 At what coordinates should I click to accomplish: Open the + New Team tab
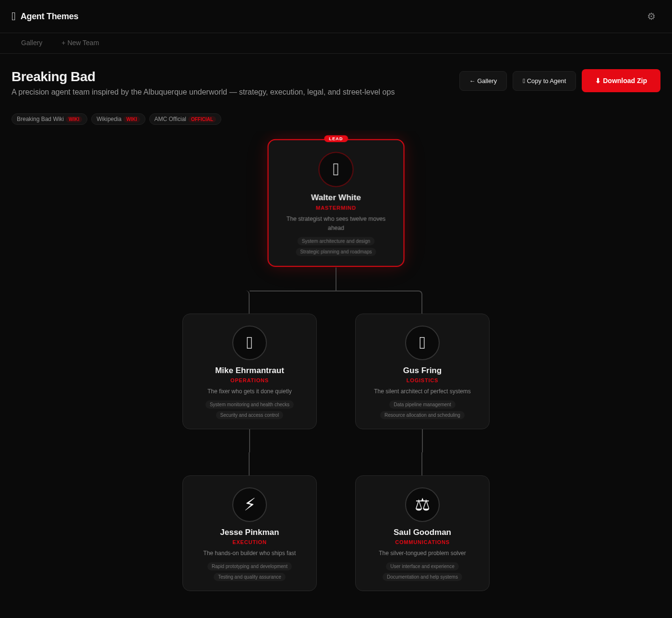[x=80, y=43]
